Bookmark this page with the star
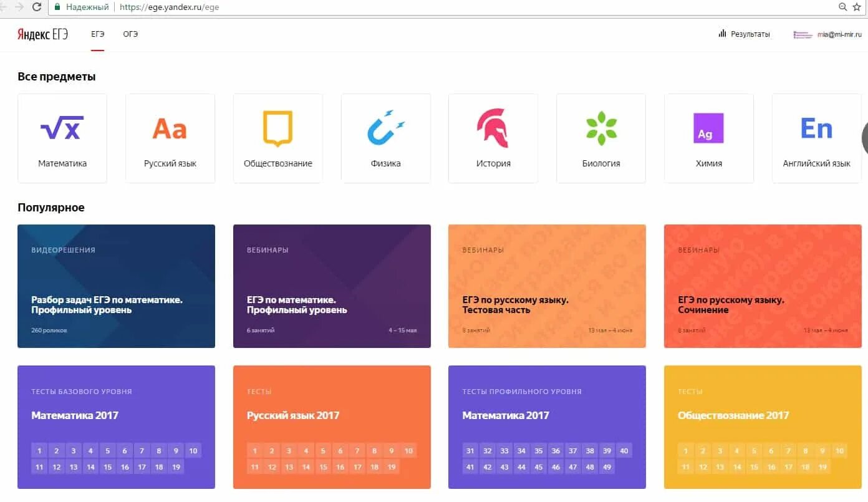868x502 pixels. [x=857, y=7]
